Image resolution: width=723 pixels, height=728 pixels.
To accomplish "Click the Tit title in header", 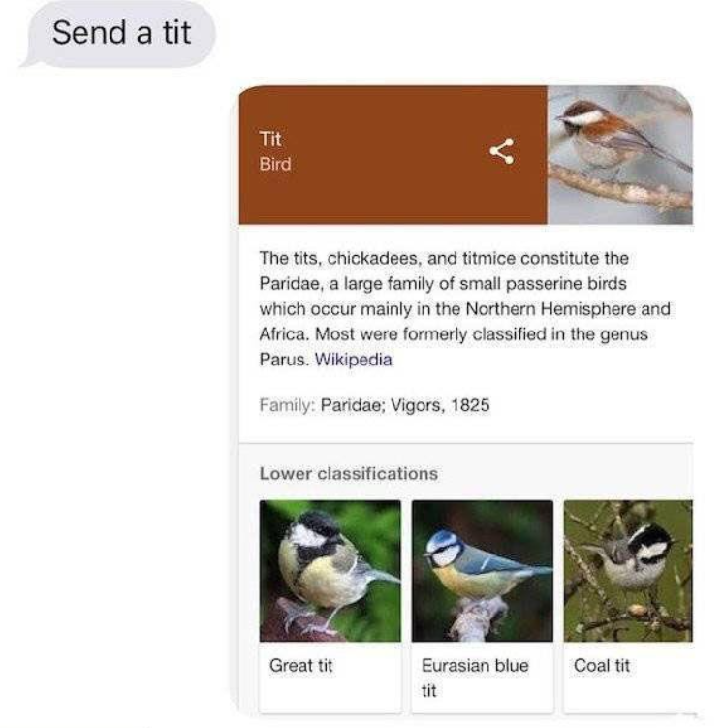I will [x=270, y=139].
